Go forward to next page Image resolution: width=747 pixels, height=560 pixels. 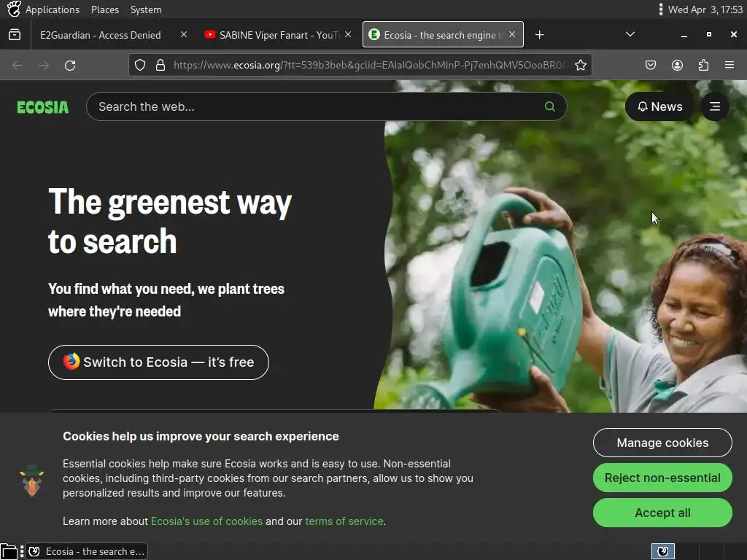(x=44, y=65)
